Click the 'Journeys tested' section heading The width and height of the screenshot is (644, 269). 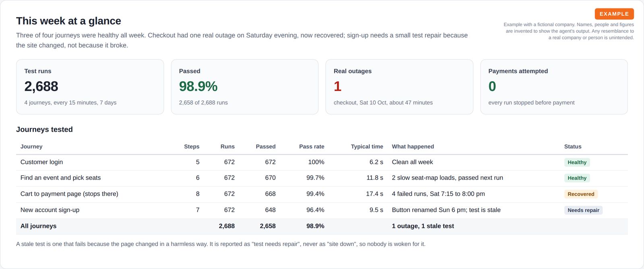point(44,129)
